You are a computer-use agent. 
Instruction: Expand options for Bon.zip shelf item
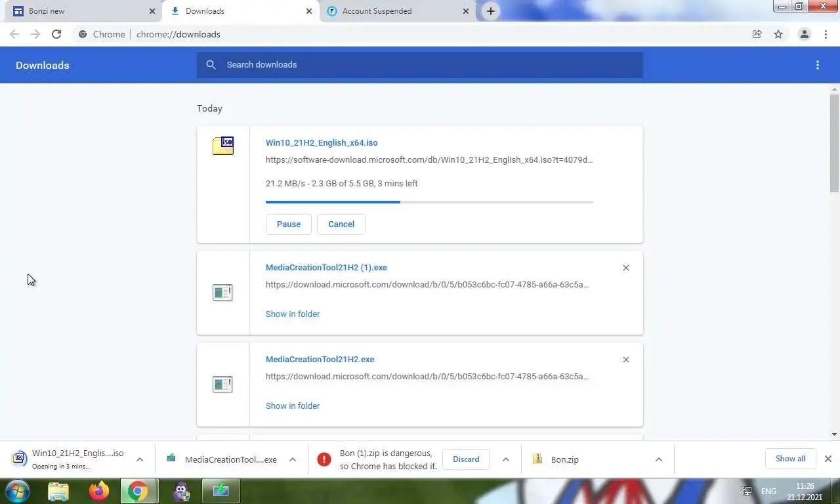tap(658, 459)
